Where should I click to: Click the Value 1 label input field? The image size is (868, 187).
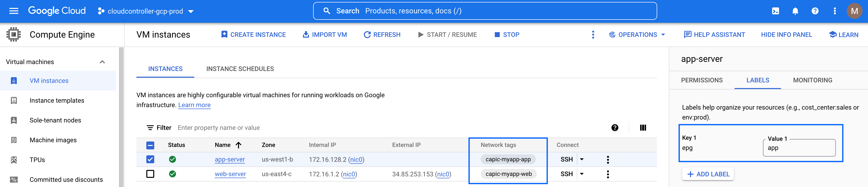pos(799,148)
